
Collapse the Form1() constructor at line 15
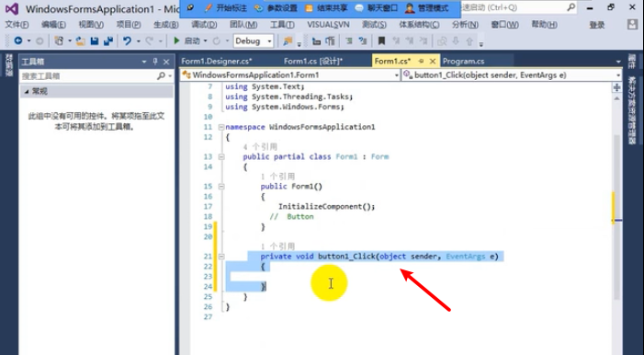[221, 187]
